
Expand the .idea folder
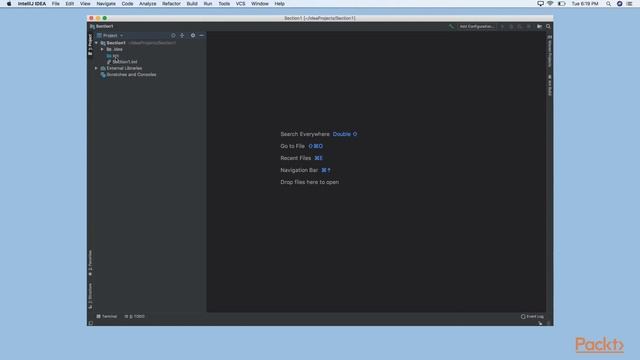102,49
